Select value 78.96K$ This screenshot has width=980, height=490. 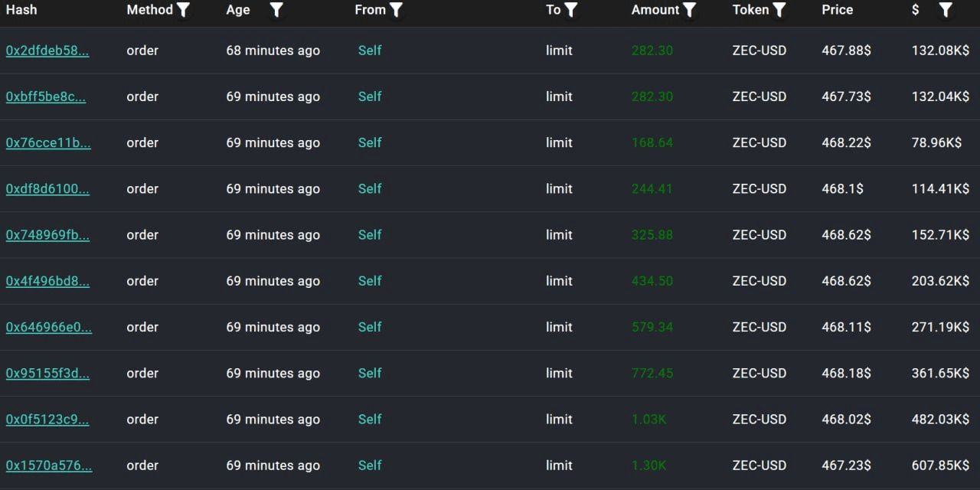936,142
